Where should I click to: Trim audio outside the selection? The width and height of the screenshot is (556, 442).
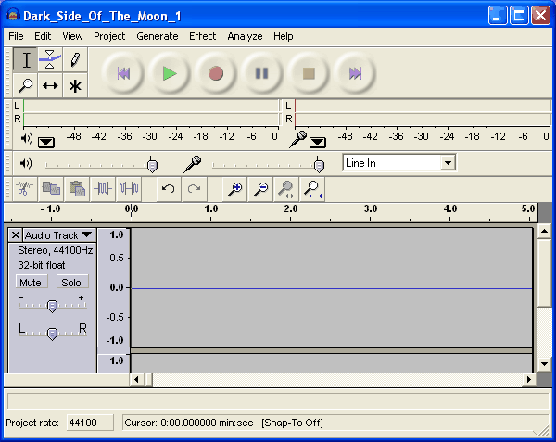pyautogui.click(x=103, y=189)
